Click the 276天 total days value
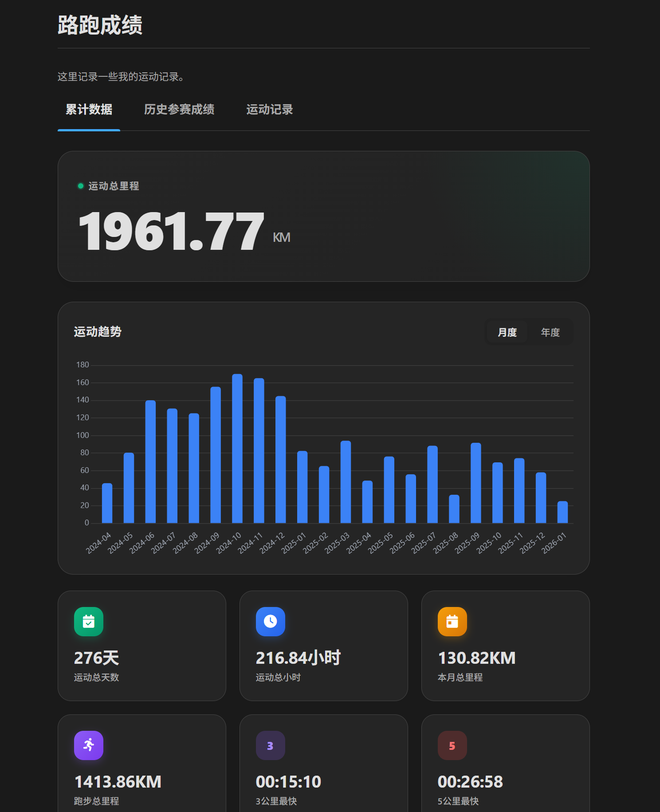Image resolution: width=660 pixels, height=812 pixels. 97,658
